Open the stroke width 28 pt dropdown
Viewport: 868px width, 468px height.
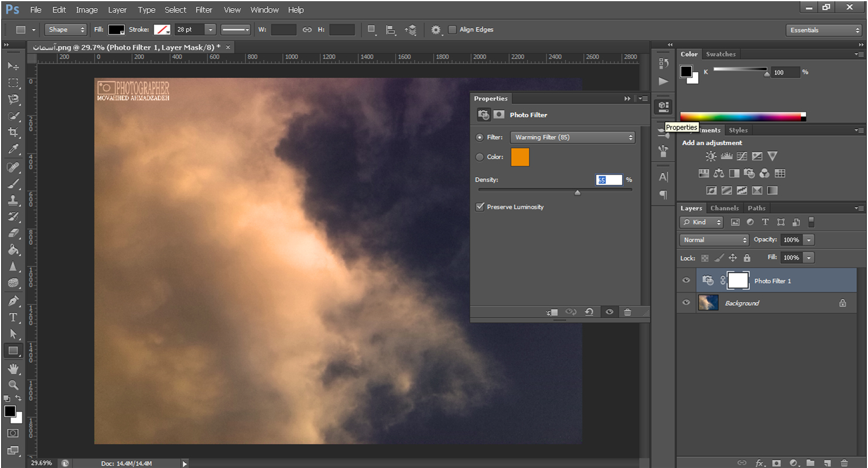click(x=211, y=29)
